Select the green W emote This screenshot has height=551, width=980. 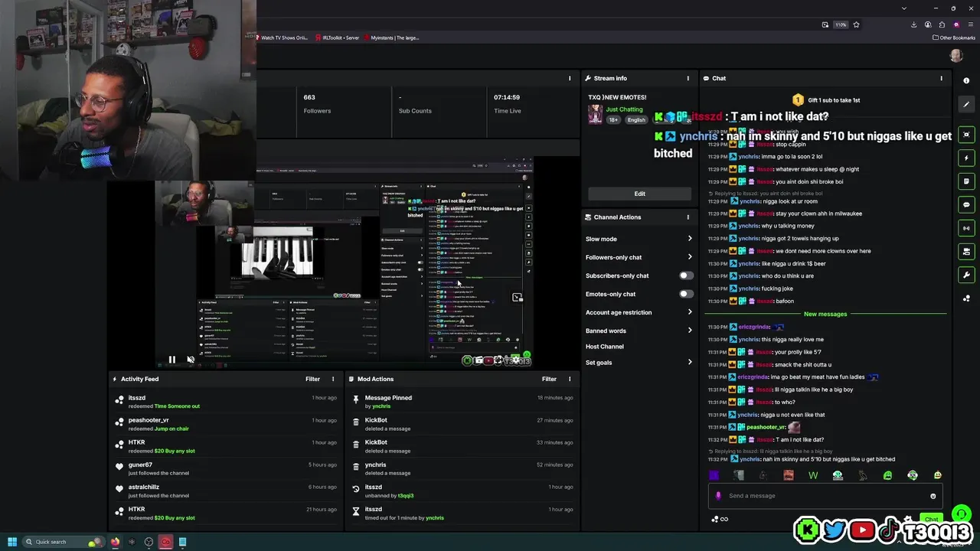[x=813, y=475]
